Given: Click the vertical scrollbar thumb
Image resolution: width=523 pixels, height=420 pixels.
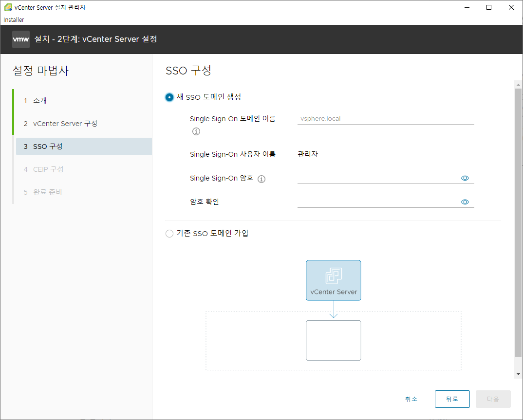Looking at the screenshot, I should point(518,223).
